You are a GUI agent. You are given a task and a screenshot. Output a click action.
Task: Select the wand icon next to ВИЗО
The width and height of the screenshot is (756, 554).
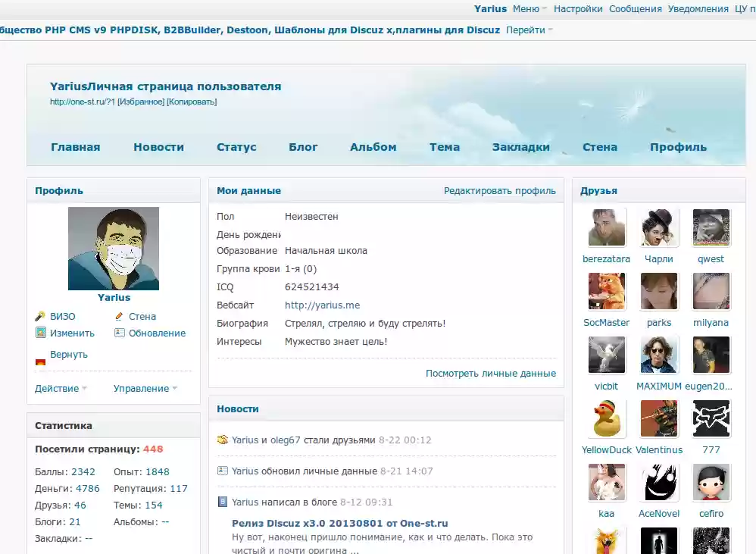[x=42, y=316]
